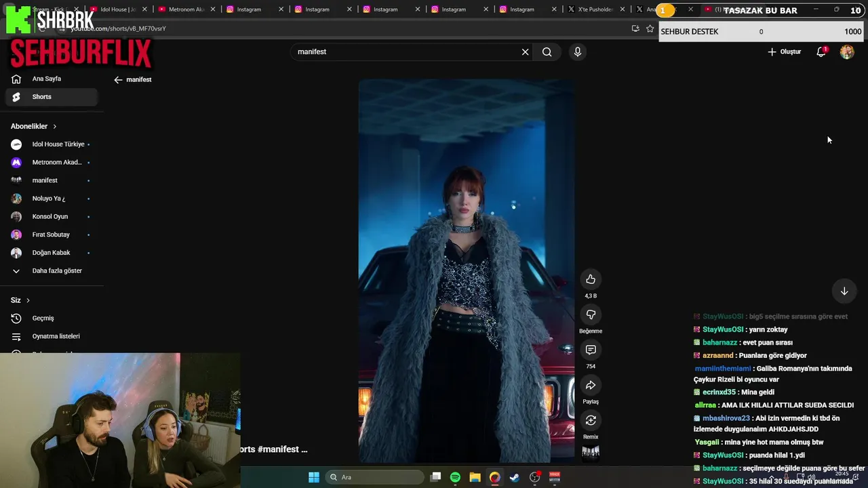Open Idol House Türkiye subscription
Screen dimensions: 868x488
coord(52,144)
